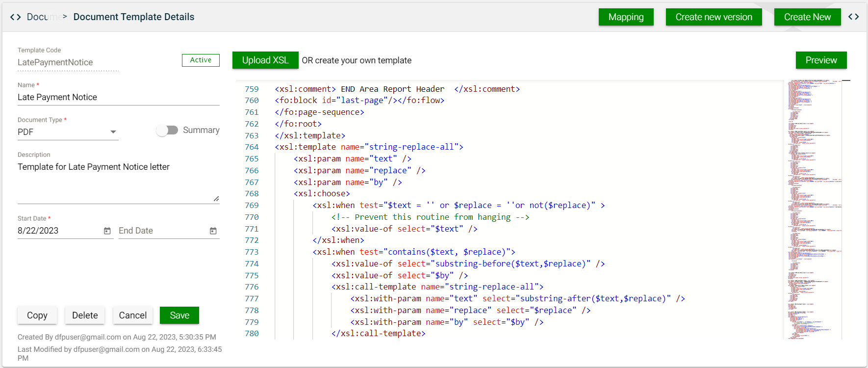Viewport: 868px width, 368px height.
Task: Open the Mapping page
Action: click(626, 17)
